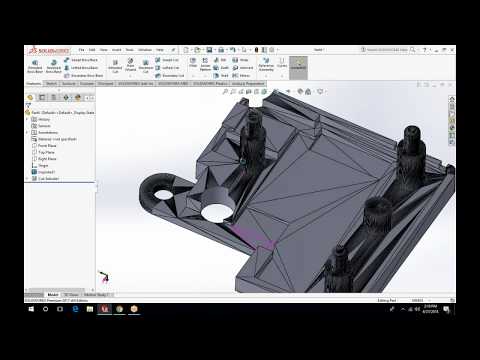480x360 pixels.
Task: Apply the Draft feature tool
Action: click(221, 68)
